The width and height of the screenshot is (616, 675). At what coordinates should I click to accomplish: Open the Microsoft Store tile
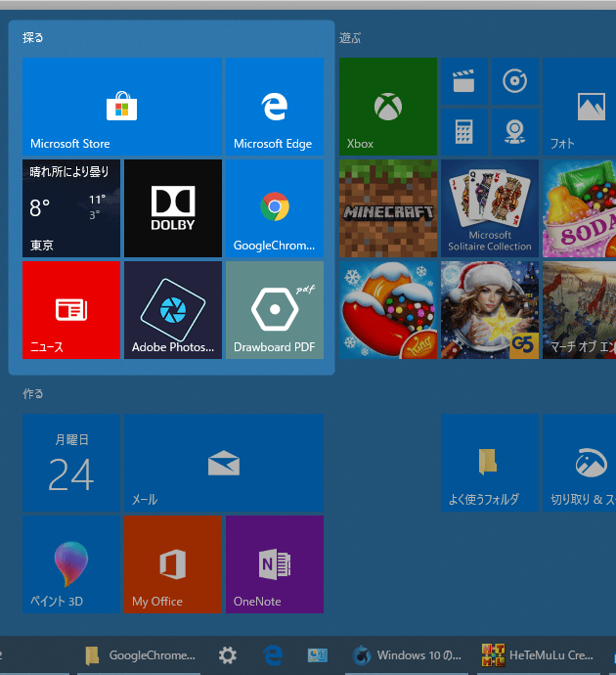click(122, 107)
